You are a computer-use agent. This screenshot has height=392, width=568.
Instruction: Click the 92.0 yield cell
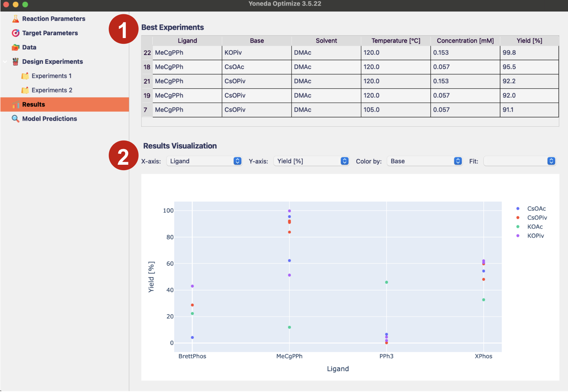pos(529,95)
